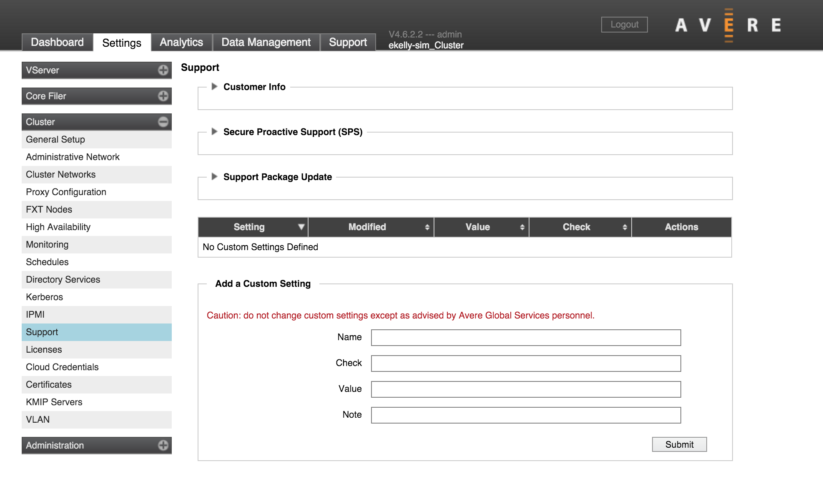Expand the Administration section plus icon
This screenshot has width=823, height=504.
(x=163, y=445)
